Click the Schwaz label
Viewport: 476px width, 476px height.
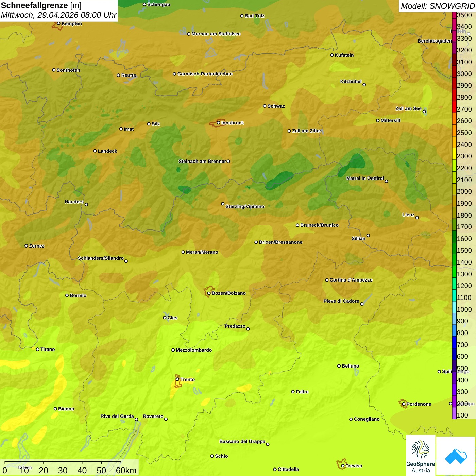(276, 106)
